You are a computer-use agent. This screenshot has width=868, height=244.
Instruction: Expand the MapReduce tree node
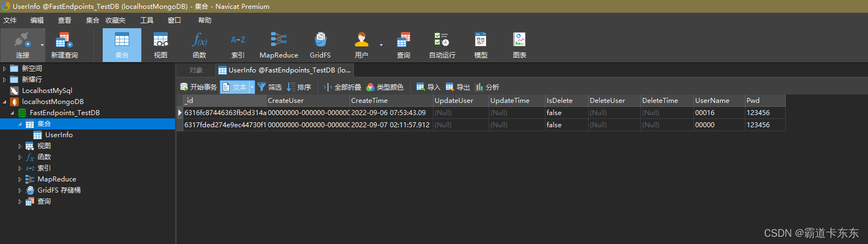pos(20,179)
